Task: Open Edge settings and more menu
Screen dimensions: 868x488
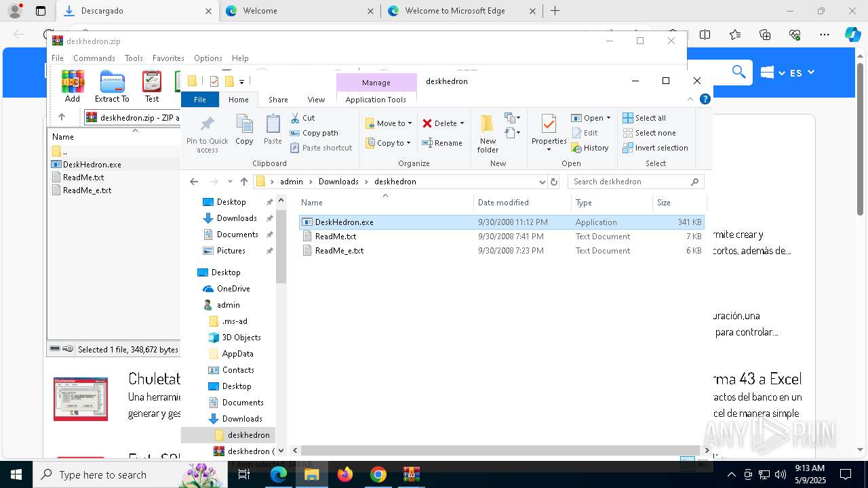Action: tap(824, 35)
